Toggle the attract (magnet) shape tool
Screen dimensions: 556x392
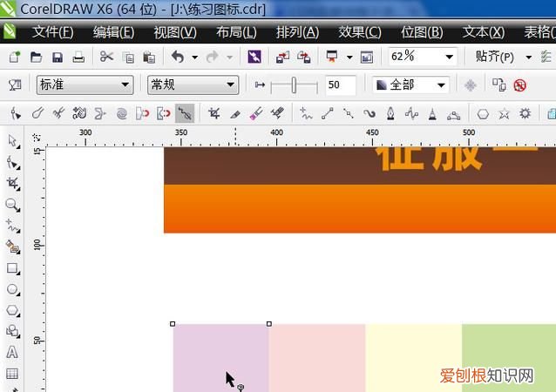pos(143,113)
